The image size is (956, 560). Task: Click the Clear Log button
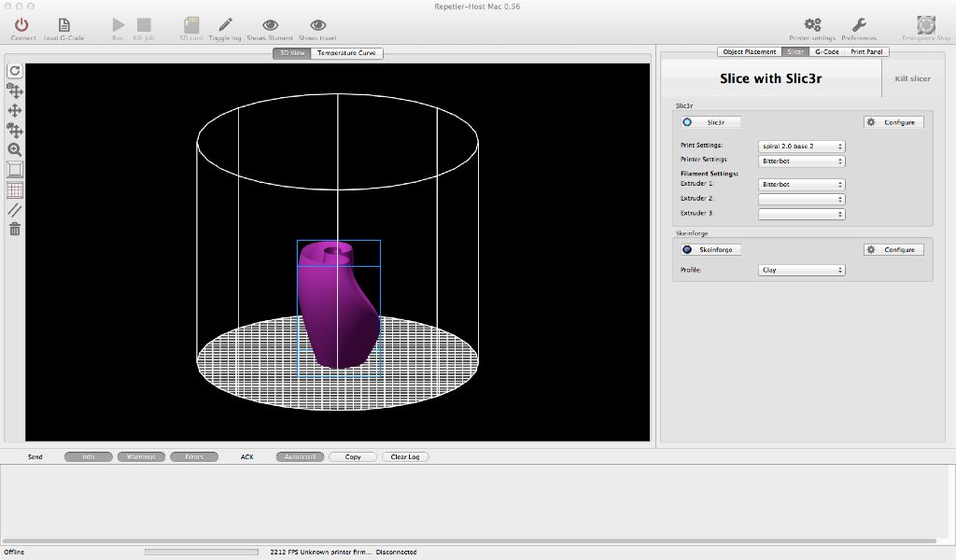[x=404, y=457]
